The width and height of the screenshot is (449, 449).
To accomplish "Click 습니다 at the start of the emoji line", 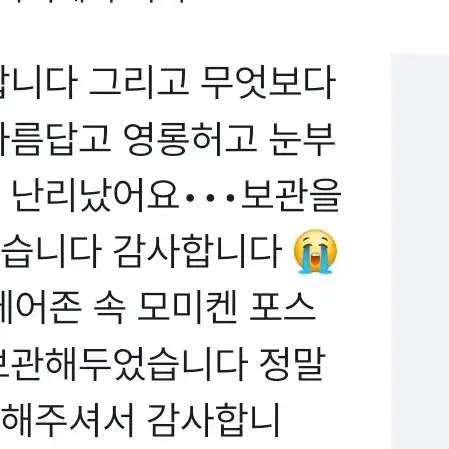I will pyautogui.click(x=51, y=252).
